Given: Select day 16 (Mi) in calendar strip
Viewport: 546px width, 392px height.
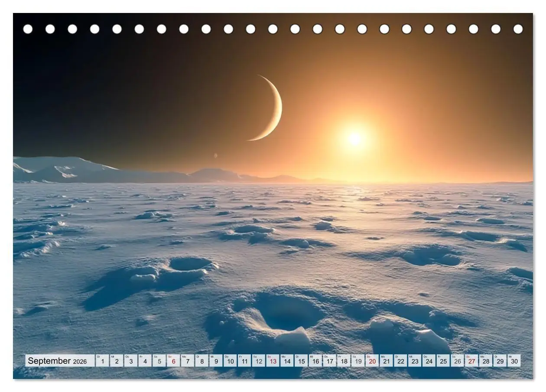Looking at the screenshot, I should point(315,361).
